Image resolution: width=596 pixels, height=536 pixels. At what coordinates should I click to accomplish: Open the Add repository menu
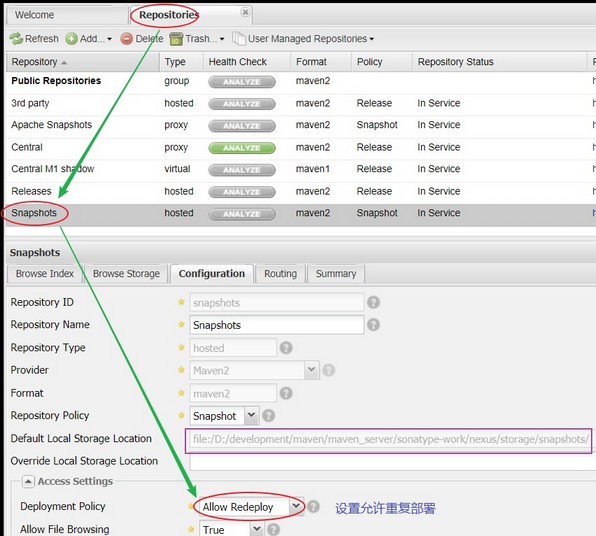pyautogui.click(x=89, y=39)
